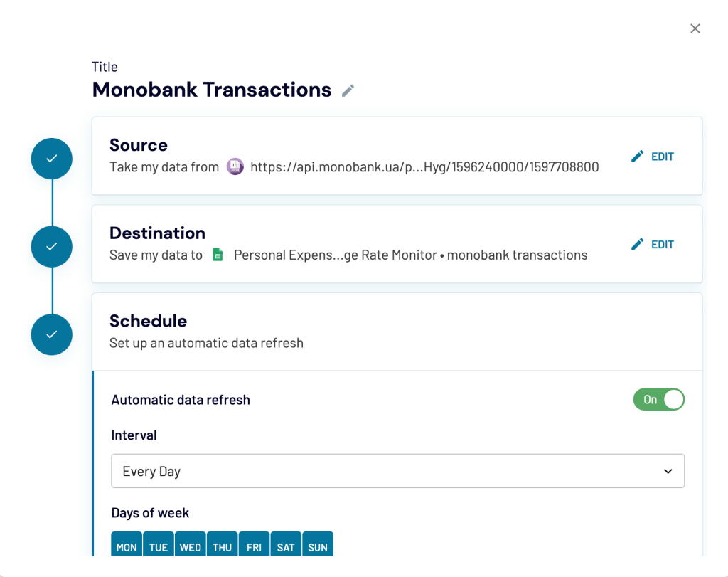The image size is (728, 577).
Task: Click the chevron on the Every Day selector
Action: 668,471
